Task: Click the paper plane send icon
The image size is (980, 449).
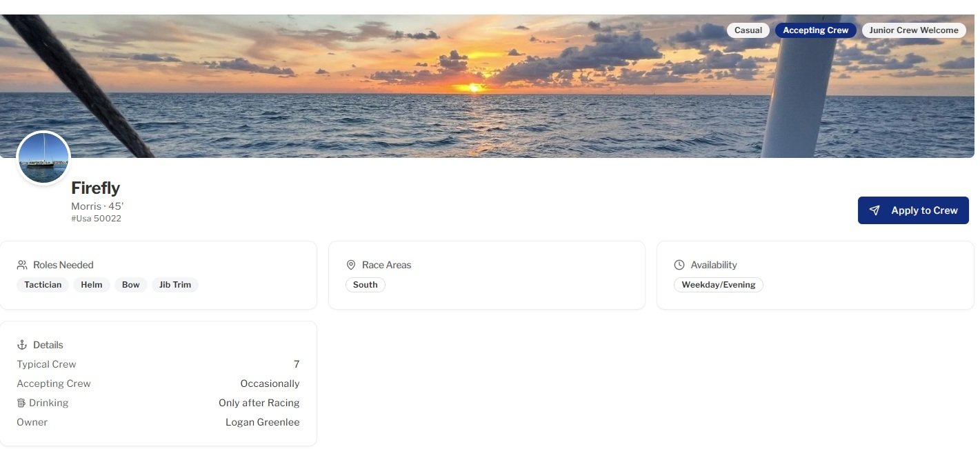Action: pos(874,210)
